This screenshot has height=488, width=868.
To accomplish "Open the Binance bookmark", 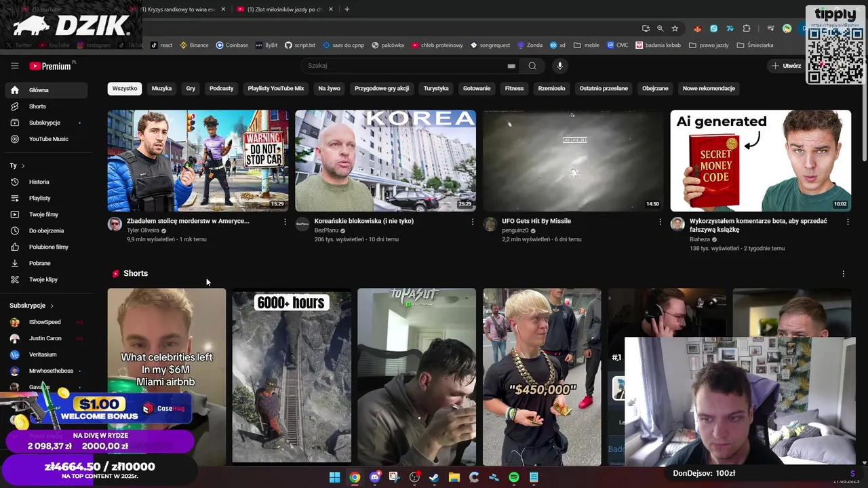I will point(194,45).
